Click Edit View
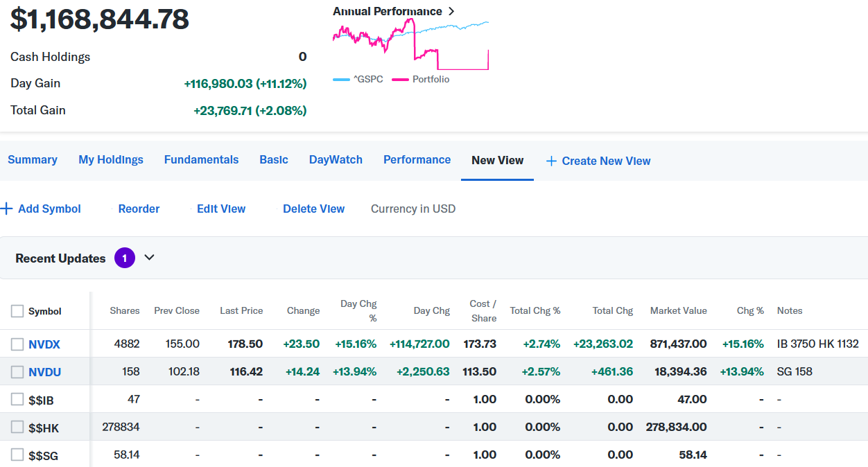This screenshot has width=868, height=467. (x=221, y=209)
